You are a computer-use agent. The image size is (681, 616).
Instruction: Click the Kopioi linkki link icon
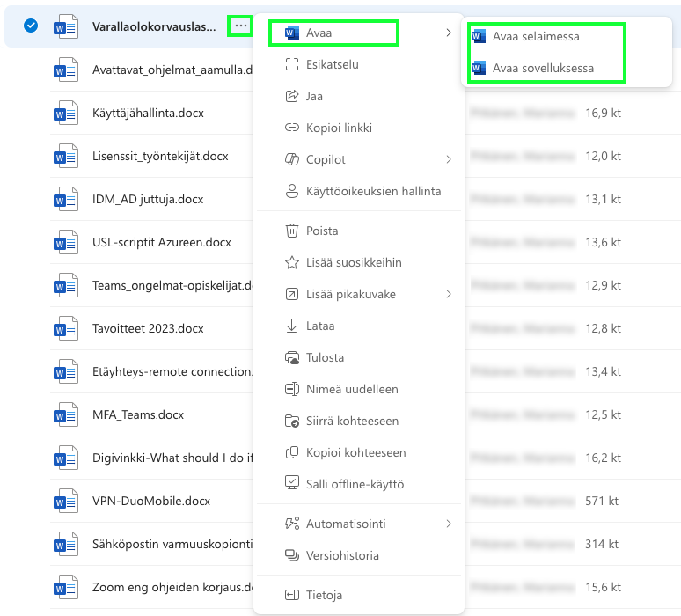[x=292, y=128]
